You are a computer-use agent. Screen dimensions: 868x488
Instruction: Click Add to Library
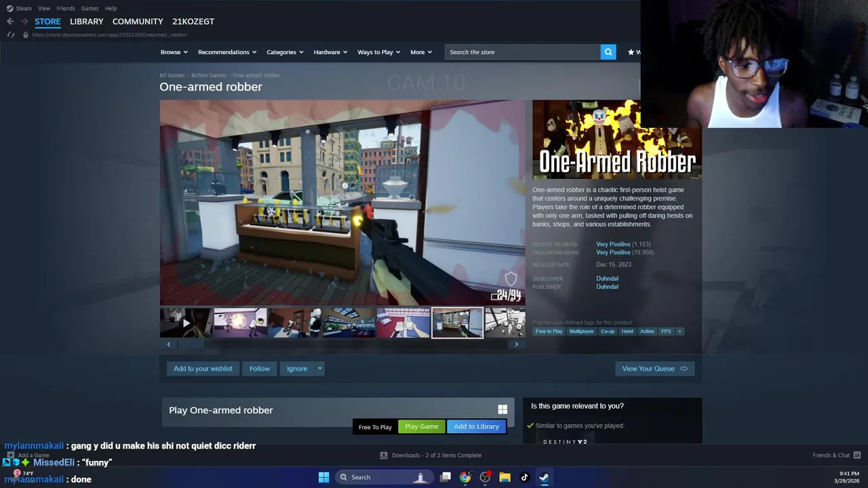click(476, 426)
